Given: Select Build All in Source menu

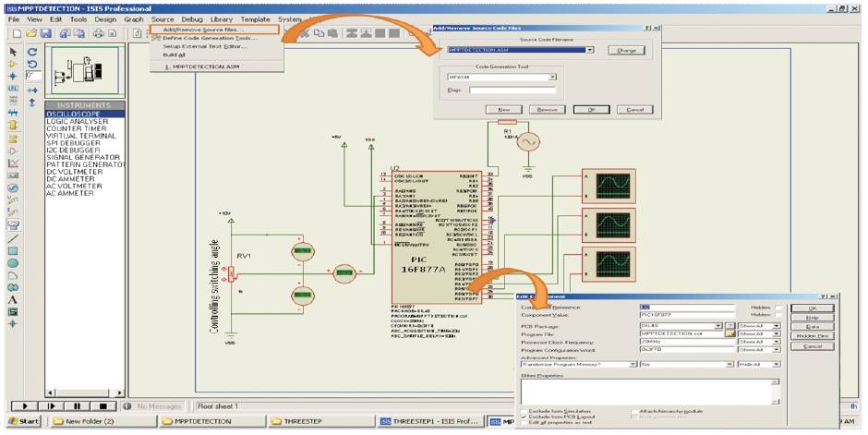Looking at the screenshot, I should coord(174,54).
